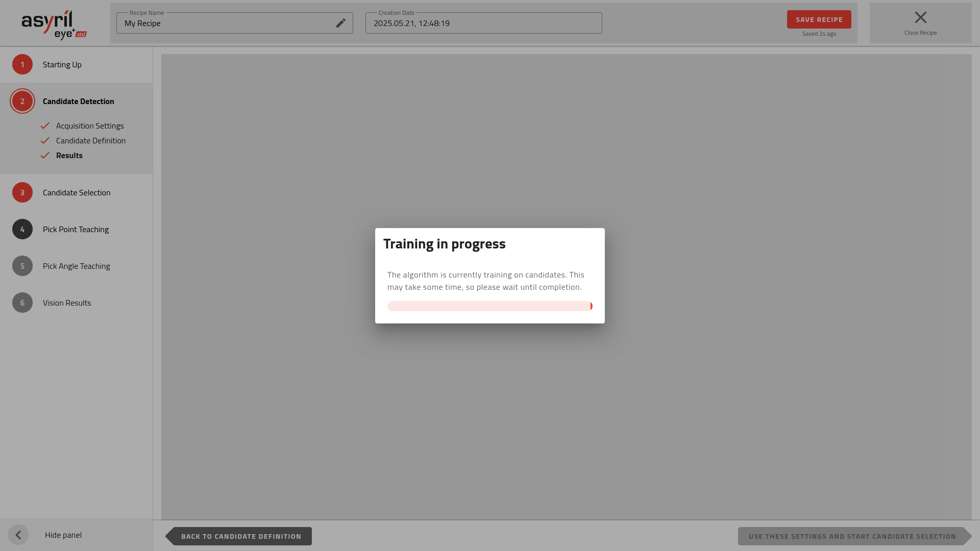
Task: Click the Hide panel label
Action: pyautogui.click(x=63, y=535)
